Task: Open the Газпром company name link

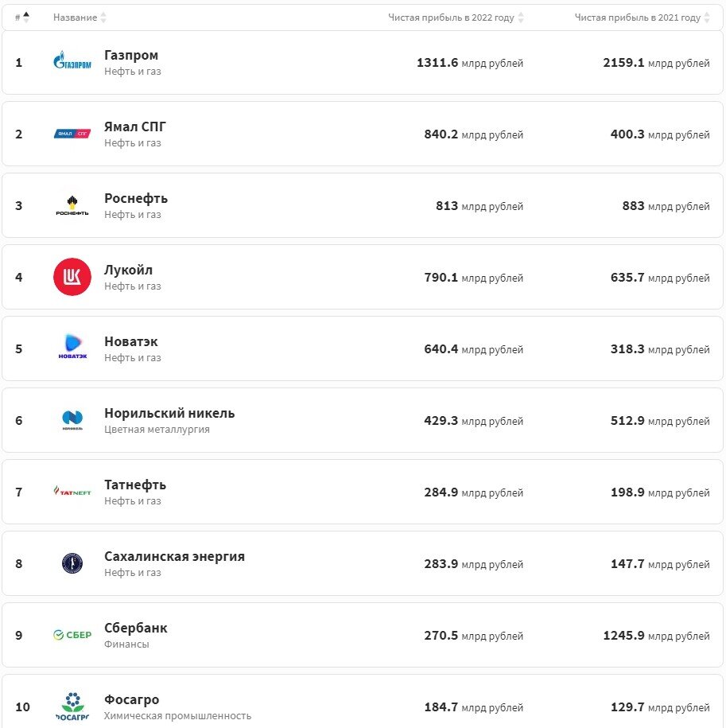Action: click(131, 55)
